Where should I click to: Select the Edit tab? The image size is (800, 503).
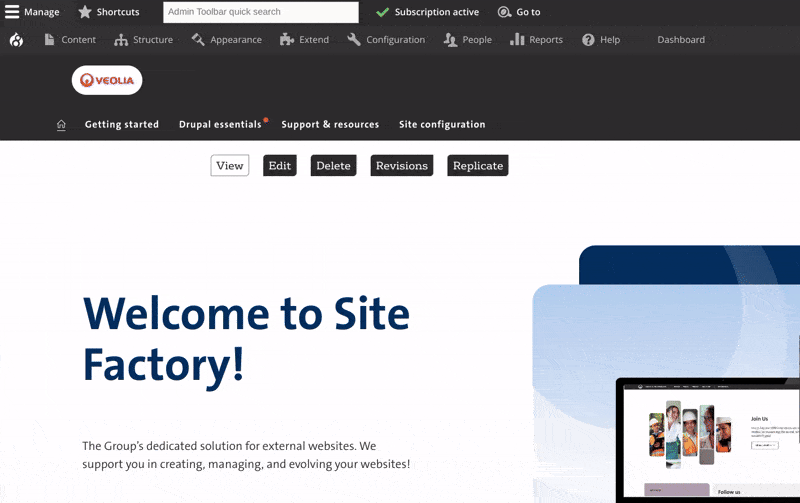(280, 165)
